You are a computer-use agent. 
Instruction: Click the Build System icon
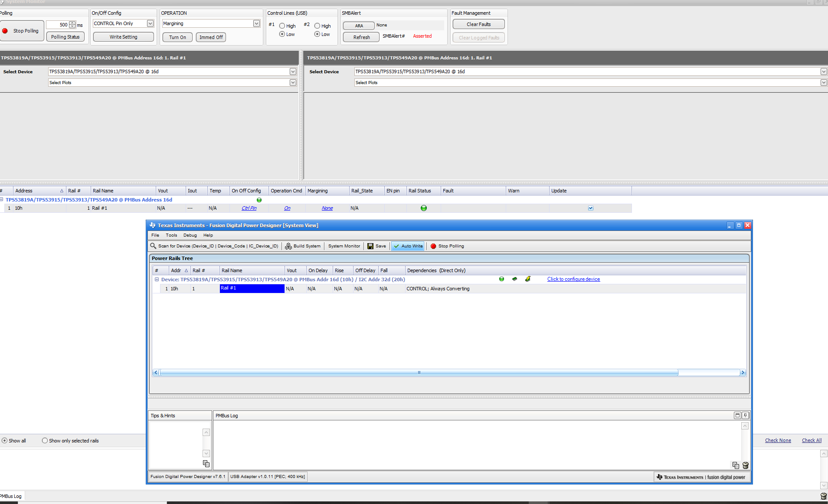coord(288,246)
